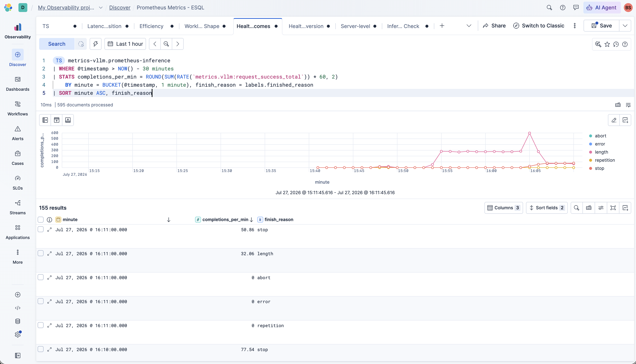Click the edit visualization pencil icon
636x364 pixels.
pyautogui.click(x=614, y=120)
